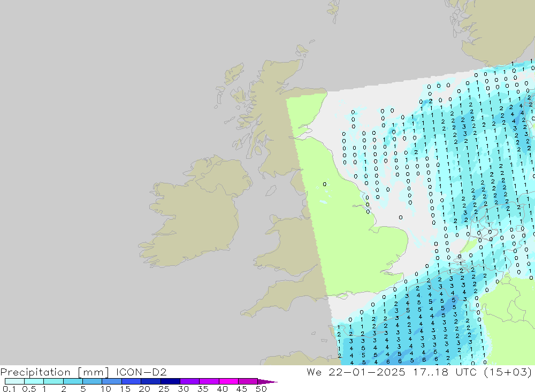Click the '15' legend scale label

coord(125,389)
